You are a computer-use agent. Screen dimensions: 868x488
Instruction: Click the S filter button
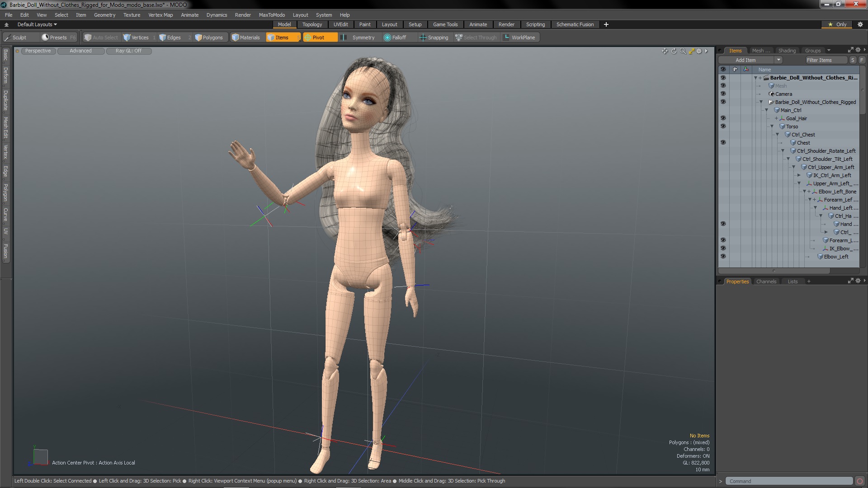853,60
